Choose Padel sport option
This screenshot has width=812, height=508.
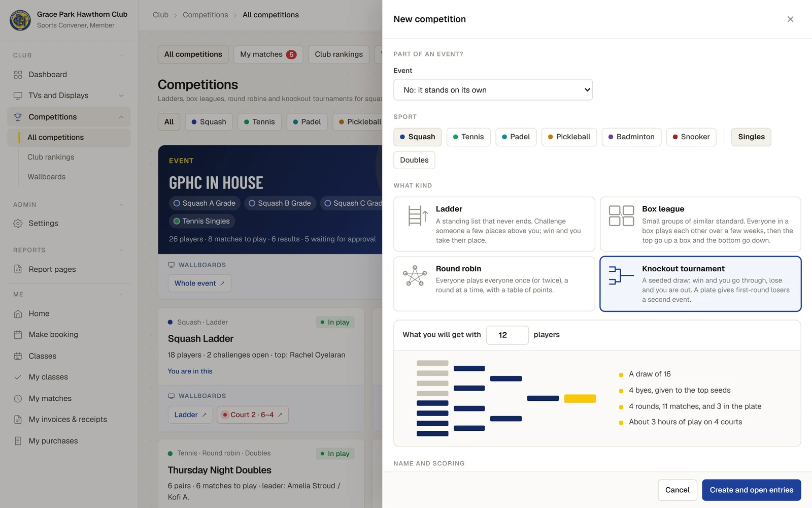(x=516, y=137)
